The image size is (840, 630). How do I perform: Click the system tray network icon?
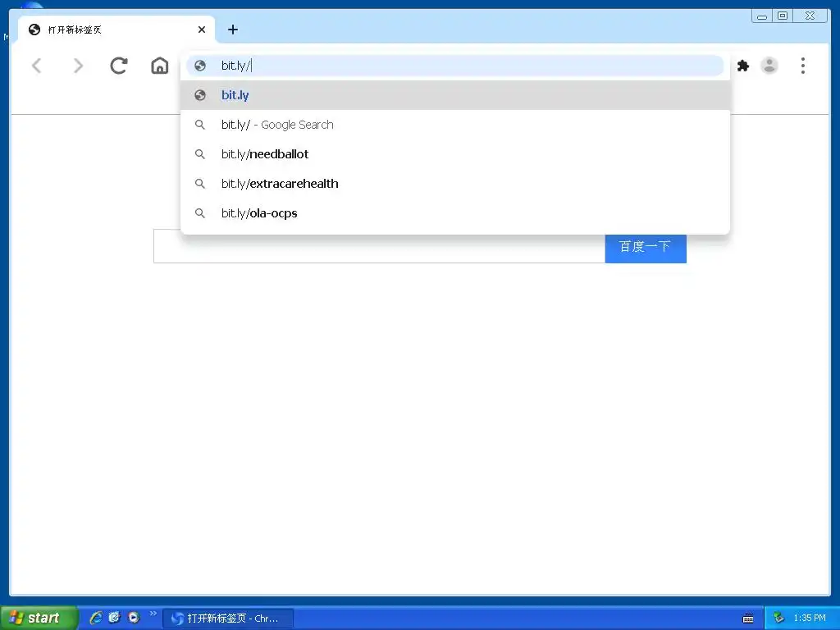click(779, 618)
